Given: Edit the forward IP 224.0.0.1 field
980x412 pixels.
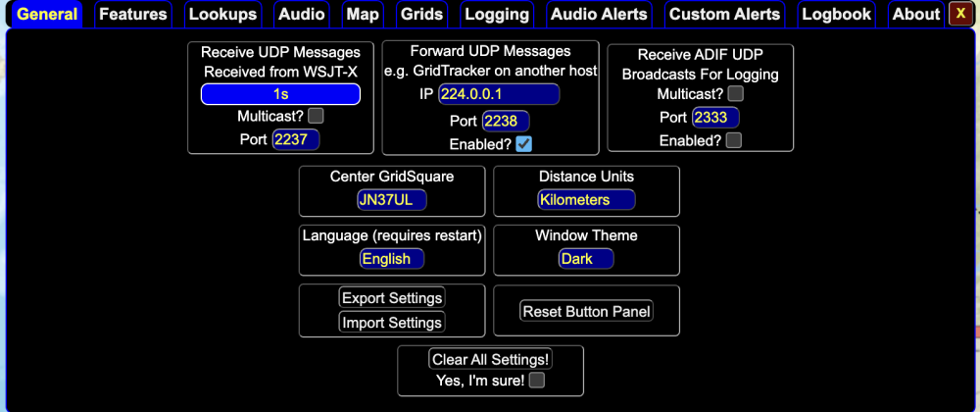Looking at the screenshot, I should (x=499, y=94).
